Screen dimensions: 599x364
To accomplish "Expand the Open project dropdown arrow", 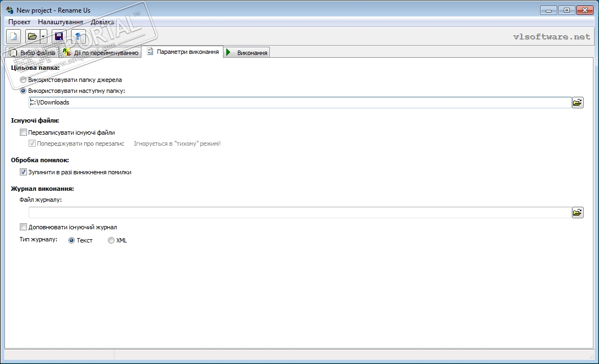I will [x=43, y=37].
